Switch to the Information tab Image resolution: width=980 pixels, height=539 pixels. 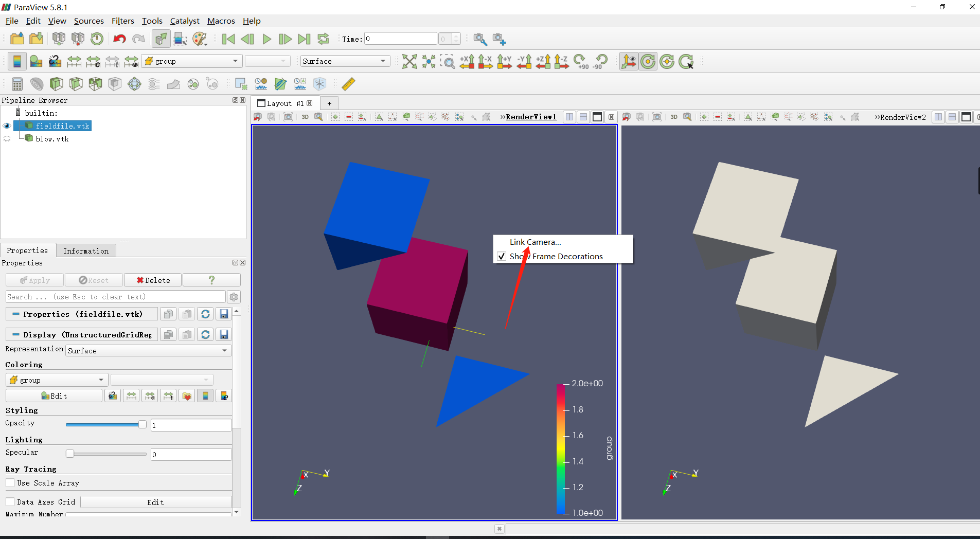point(86,251)
